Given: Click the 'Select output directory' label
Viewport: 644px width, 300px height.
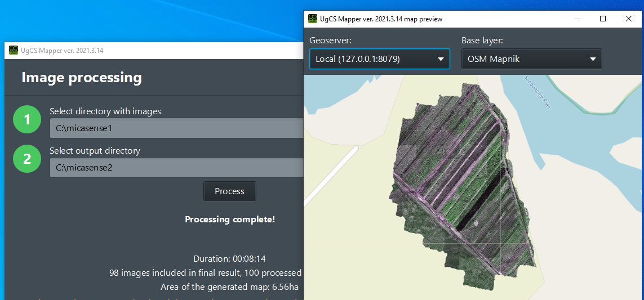Looking at the screenshot, I should coord(95,151).
